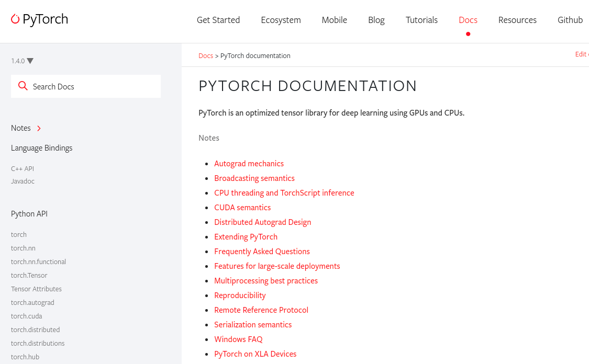
Task: Open Frequently Asked Questions link
Action: pos(262,252)
